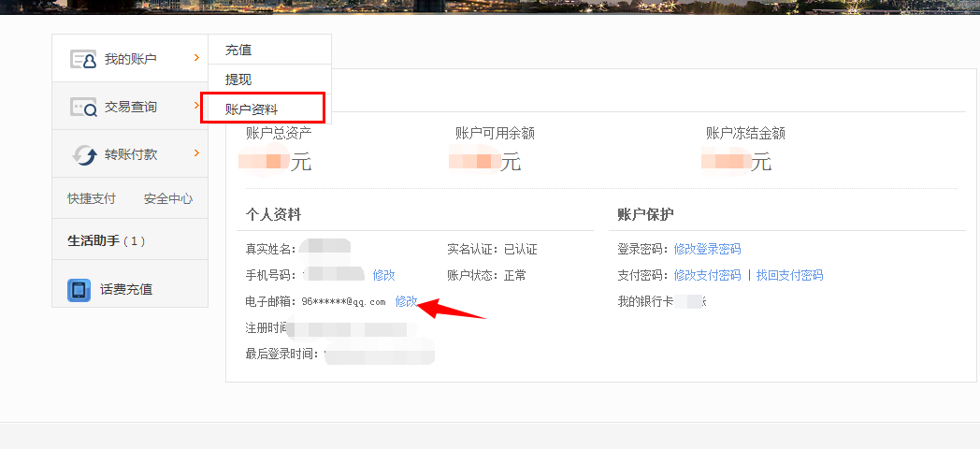The image size is (980, 449).
Task: Expand the arrow beside 交易查询
Action: coord(196,106)
